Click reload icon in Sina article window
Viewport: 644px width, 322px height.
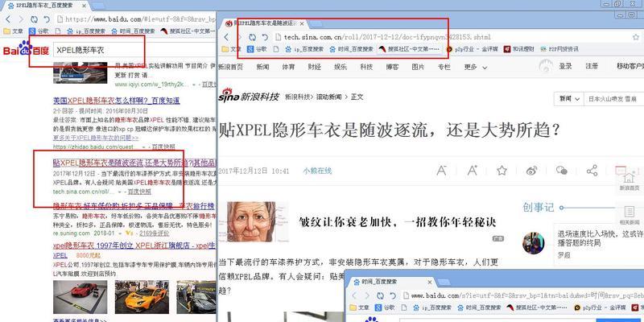[x=253, y=37]
